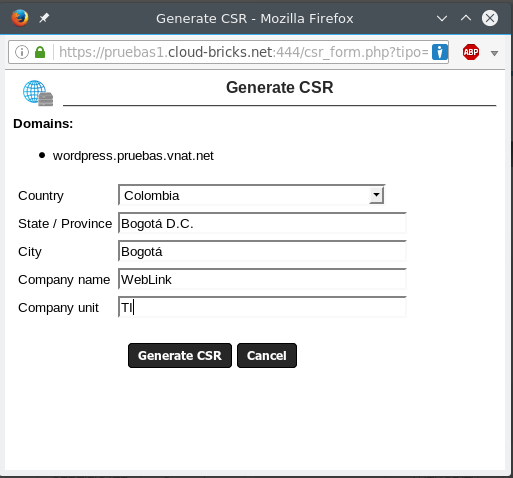Minimize window using the down chevron
Image resolution: width=513 pixels, height=478 pixels.
coord(442,18)
